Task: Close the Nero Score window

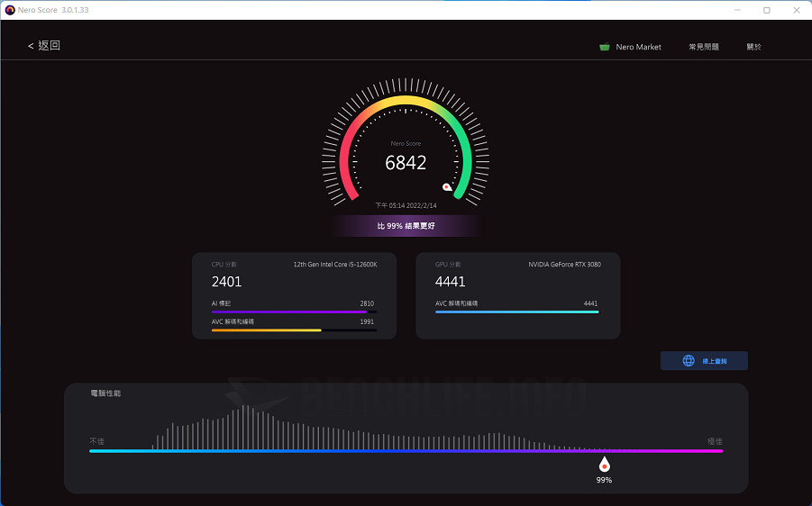Action: point(797,10)
